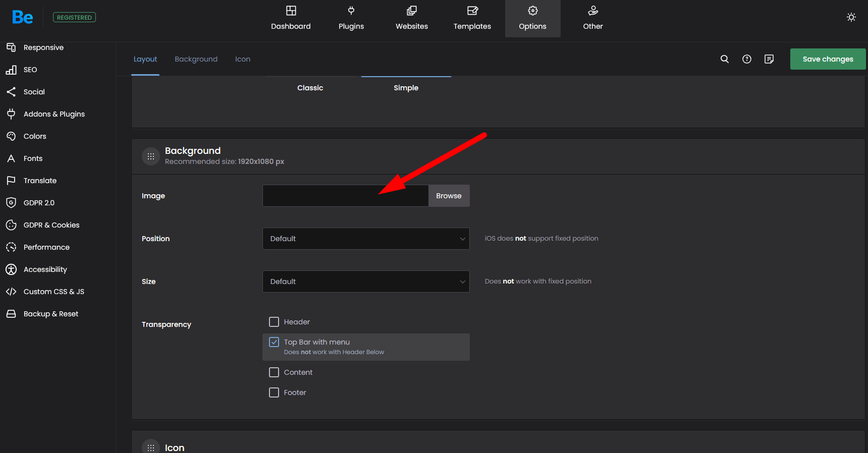
Task: Uncheck Top Bar with menu transparency
Action: tap(274, 342)
